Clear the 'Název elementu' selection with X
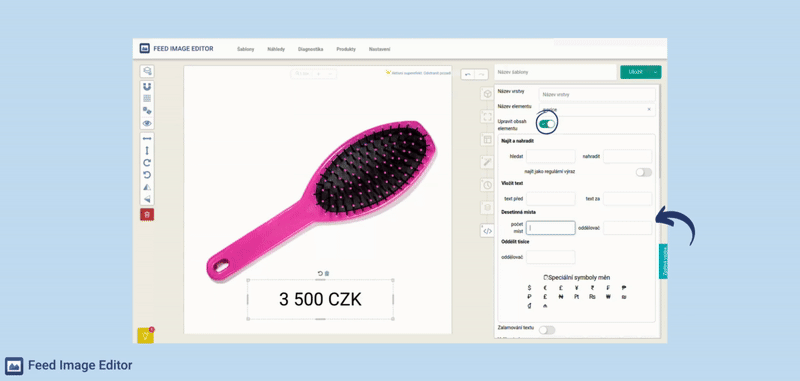The width and height of the screenshot is (800, 381). [649, 109]
